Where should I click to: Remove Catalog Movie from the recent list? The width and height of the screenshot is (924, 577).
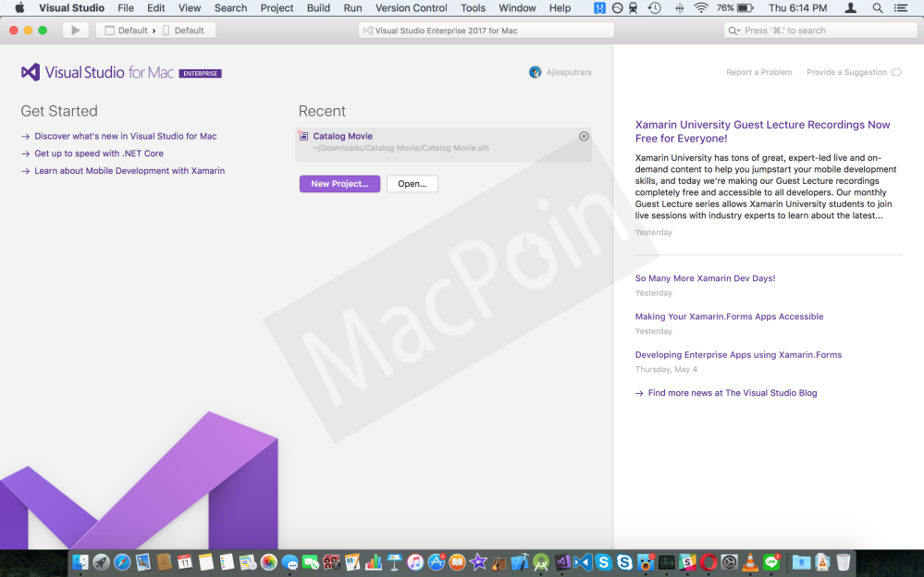[x=584, y=137]
